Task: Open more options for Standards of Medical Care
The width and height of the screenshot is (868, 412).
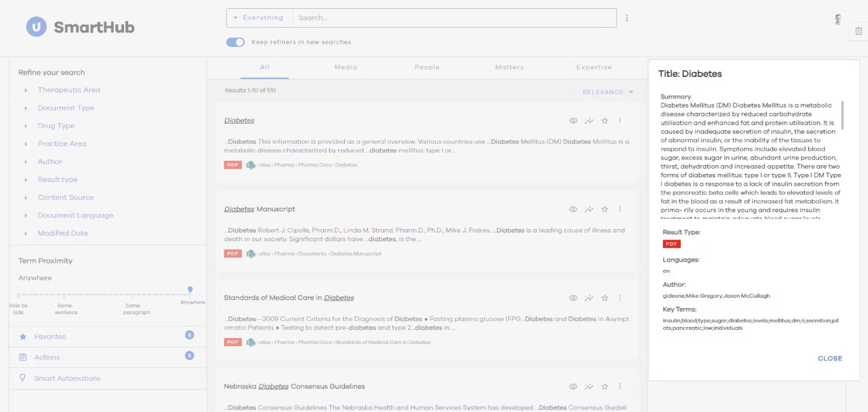Action: click(620, 298)
